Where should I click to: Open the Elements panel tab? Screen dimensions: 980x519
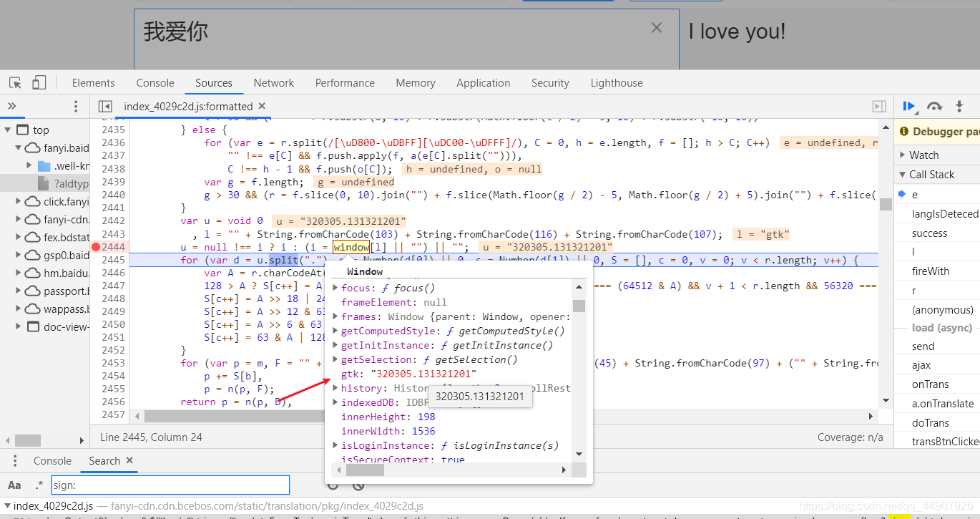tap(93, 83)
